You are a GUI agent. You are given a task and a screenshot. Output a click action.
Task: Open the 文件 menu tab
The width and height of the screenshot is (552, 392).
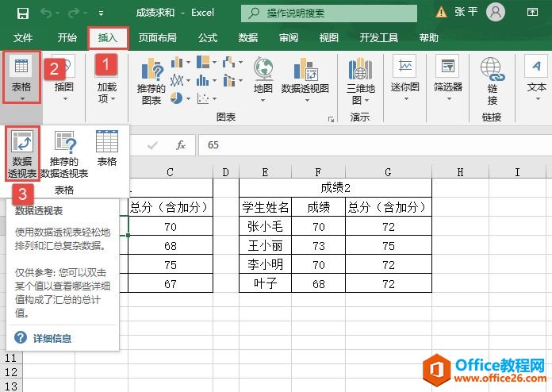click(x=23, y=37)
